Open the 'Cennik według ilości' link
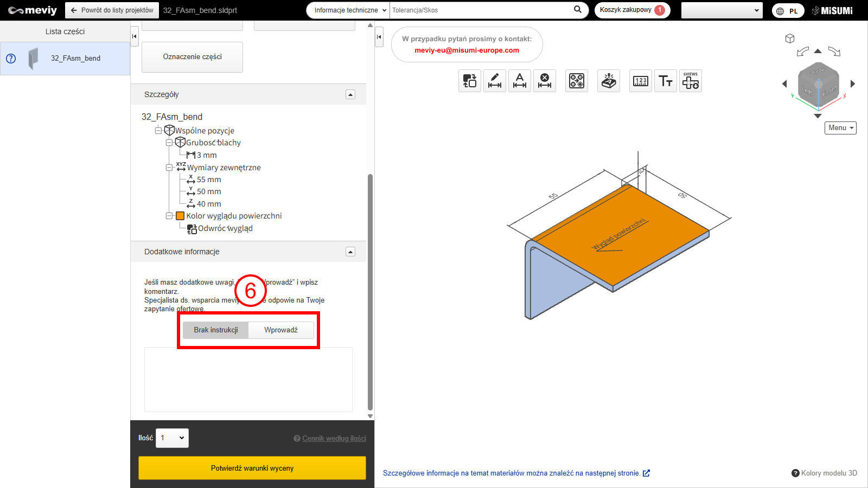 tap(334, 439)
